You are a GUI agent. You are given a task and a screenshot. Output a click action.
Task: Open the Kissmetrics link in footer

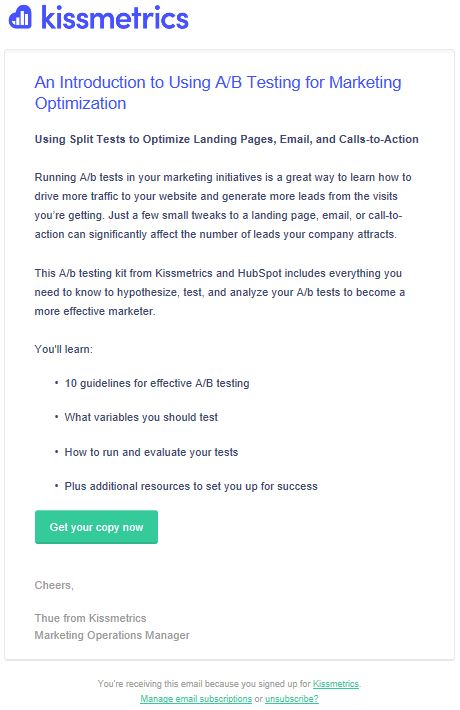[x=335, y=684]
